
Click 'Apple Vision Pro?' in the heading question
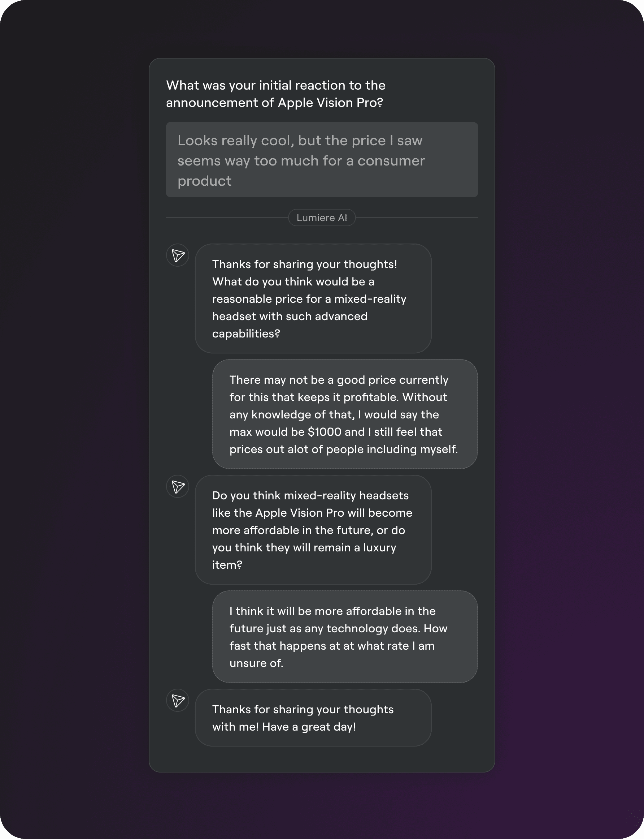coord(330,103)
